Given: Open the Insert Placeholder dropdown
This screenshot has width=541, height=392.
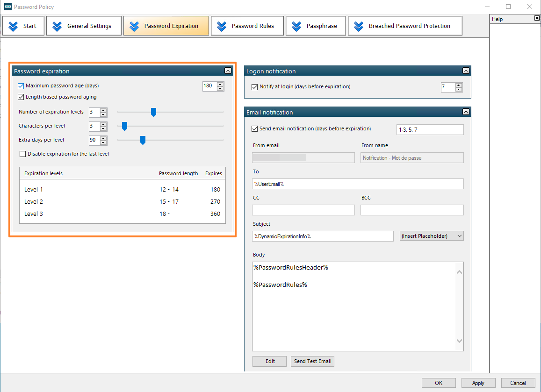Looking at the screenshot, I should (x=432, y=236).
